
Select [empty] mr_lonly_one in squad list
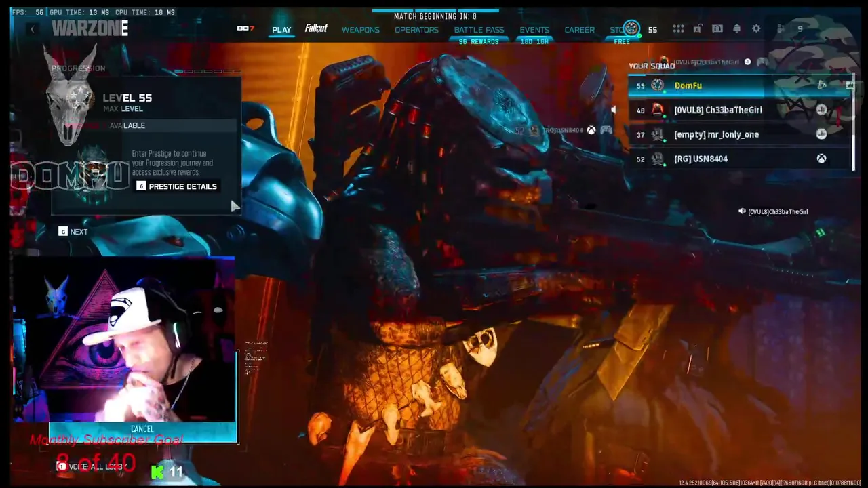(x=740, y=134)
